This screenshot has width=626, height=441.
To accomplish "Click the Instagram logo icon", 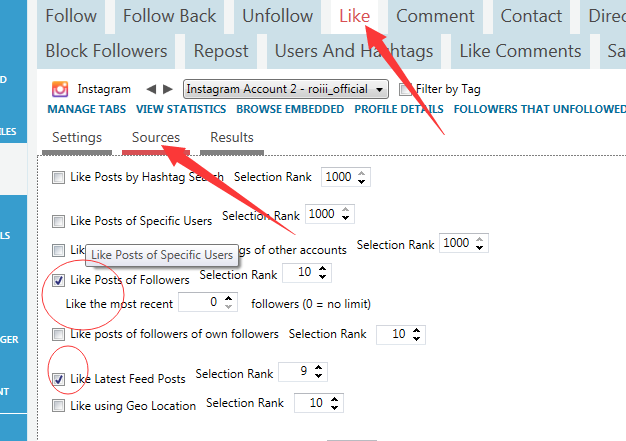I will click(x=60, y=89).
